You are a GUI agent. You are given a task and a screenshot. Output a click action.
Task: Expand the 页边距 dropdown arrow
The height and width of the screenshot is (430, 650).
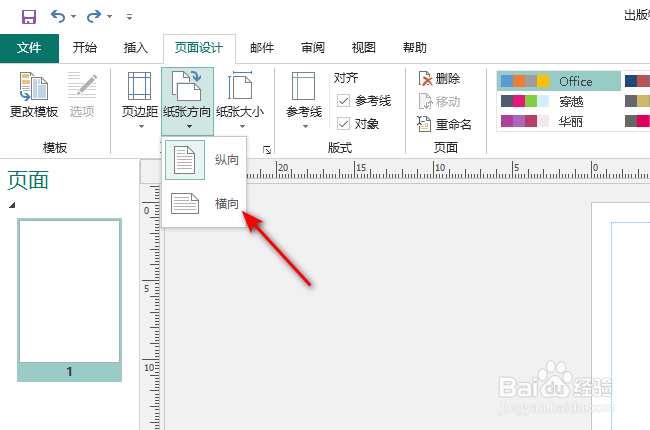[141, 126]
